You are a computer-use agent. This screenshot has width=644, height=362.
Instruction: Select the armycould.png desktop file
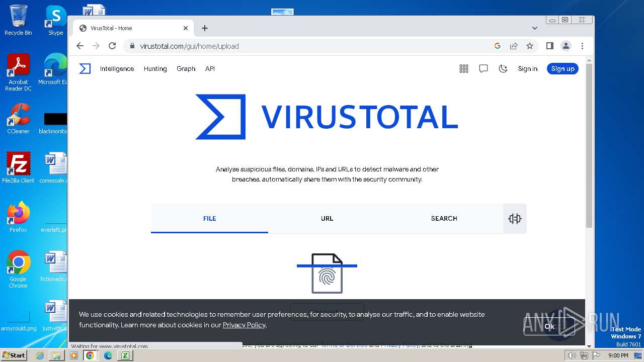19,321
